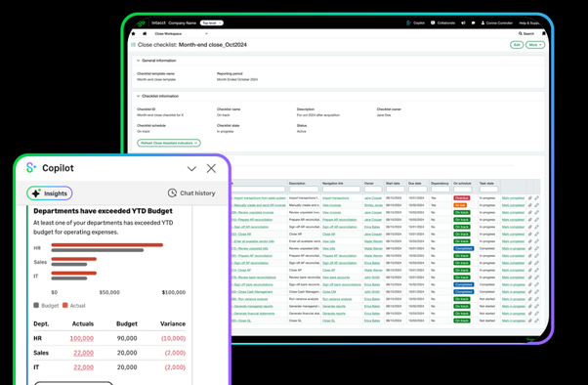Screen dimensions: 588x385
Task: Open the More dropdown button
Action: click(x=535, y=45)
